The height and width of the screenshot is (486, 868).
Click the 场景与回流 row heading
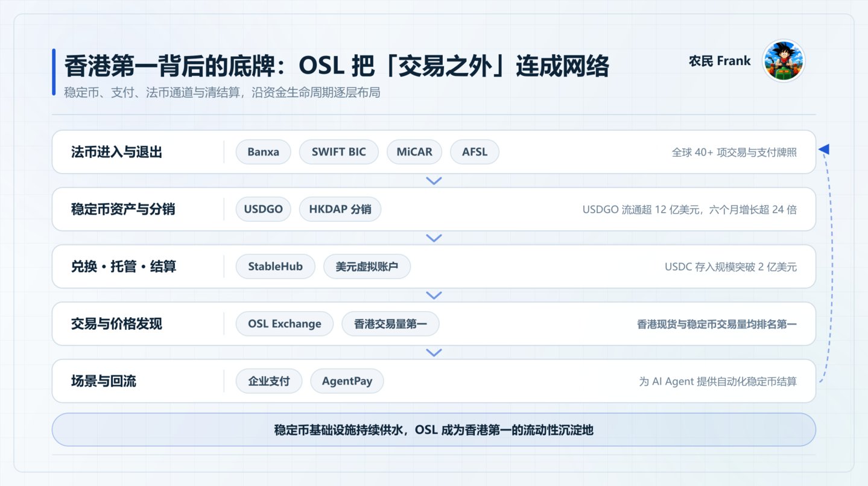[x=104, y=381]
